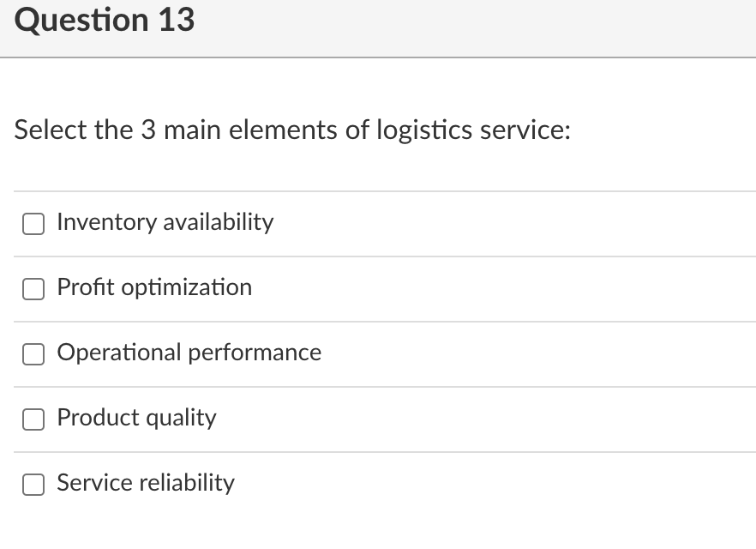Click the Profit optimization answer text
Image resolution: width=756 pixels, height=549 pixels.
click(154, 287)
